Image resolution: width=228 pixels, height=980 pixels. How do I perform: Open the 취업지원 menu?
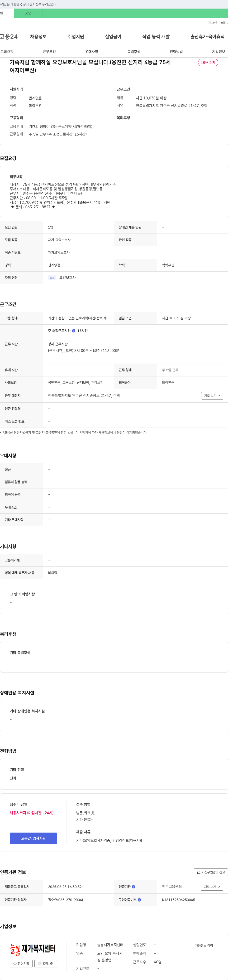pyautogui.click(x=76, y=37)
